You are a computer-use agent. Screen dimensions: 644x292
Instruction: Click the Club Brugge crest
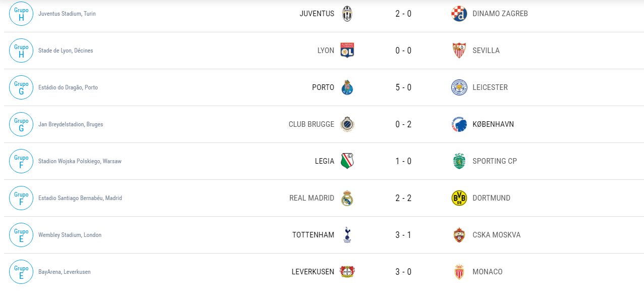[x=347, y=124]
